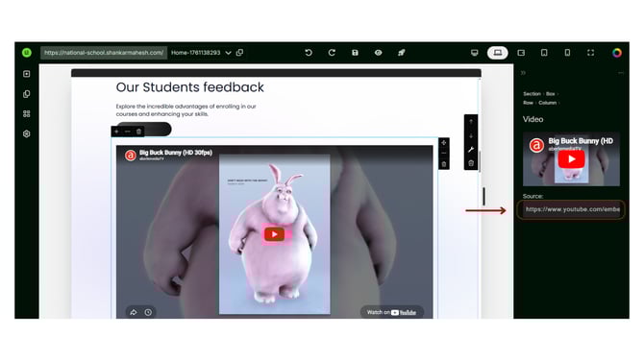Select Section in the breadcrumb
Viewport: 644px width, 361px height.
click(x=532, y=94)
